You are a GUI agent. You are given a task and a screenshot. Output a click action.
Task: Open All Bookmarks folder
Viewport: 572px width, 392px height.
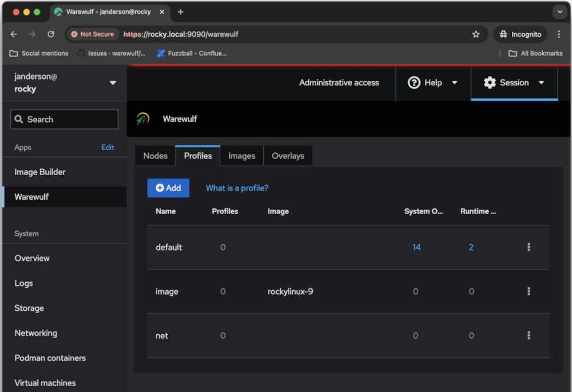click(x=535, y=53)
